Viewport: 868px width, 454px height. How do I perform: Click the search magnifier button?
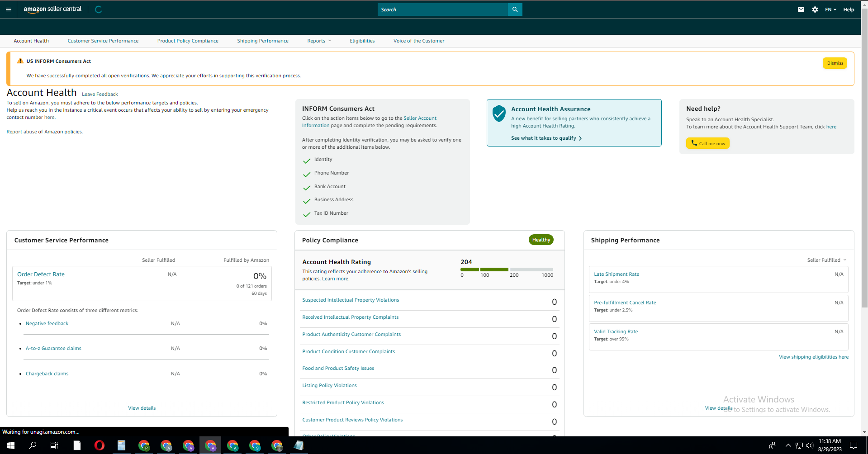(x=515, y=9)
